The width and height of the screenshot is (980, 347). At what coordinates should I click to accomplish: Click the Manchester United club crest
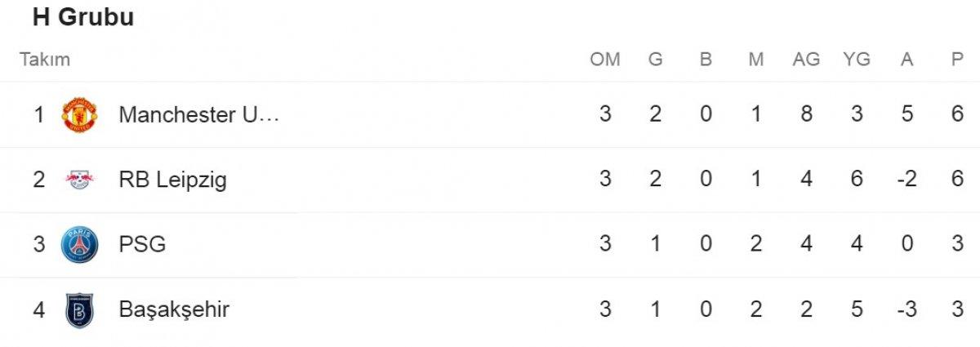pos(79,114)
